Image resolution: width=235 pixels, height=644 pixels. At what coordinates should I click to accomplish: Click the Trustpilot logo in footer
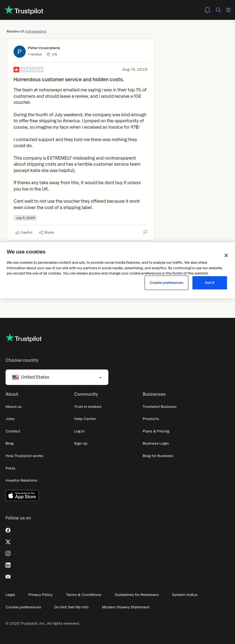[24, 338]
